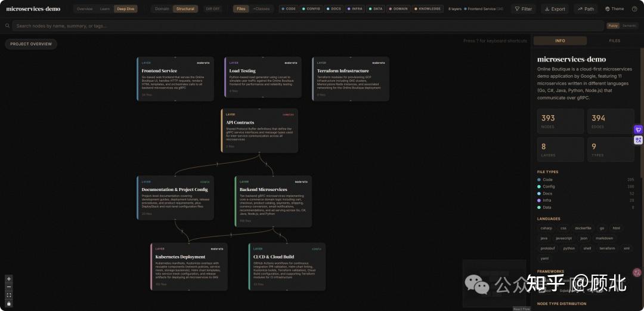The height and width of the screenshot is (311, 644).
Task: Click the PROJECT OVERVIEW button
Action: (x=31, y=44)
